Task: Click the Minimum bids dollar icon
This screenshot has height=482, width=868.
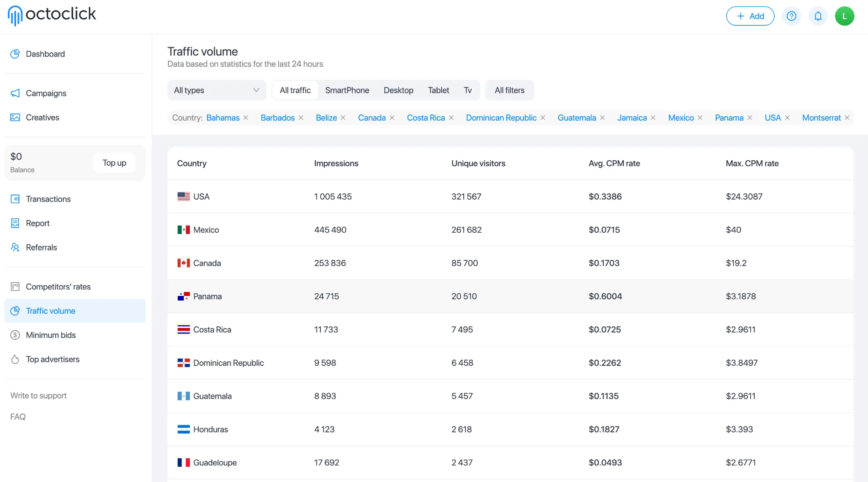Action: click(15, 335)
